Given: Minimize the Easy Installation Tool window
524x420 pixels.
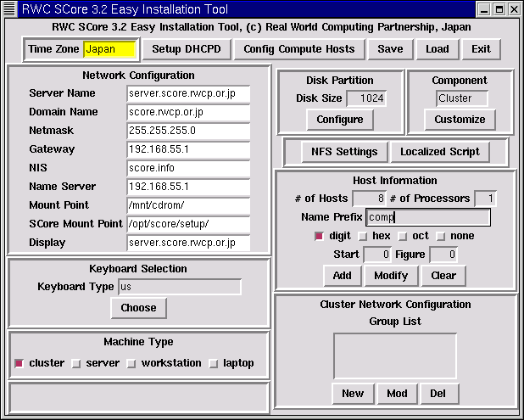Looking at the screenshot, I should 483,9.
